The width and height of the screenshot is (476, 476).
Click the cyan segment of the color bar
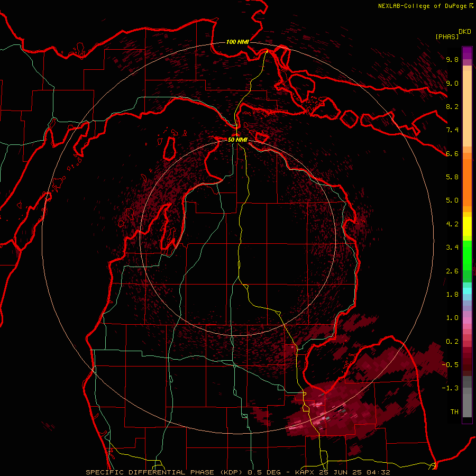tap(467, 291)
